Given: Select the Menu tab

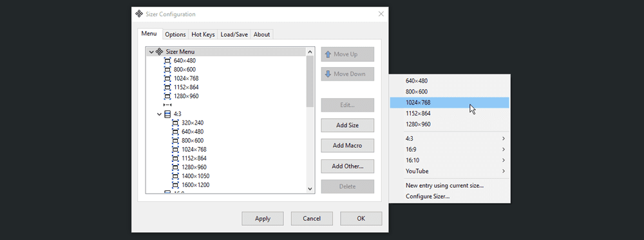Looking at the screenshot, I should (x=149, y=34).
